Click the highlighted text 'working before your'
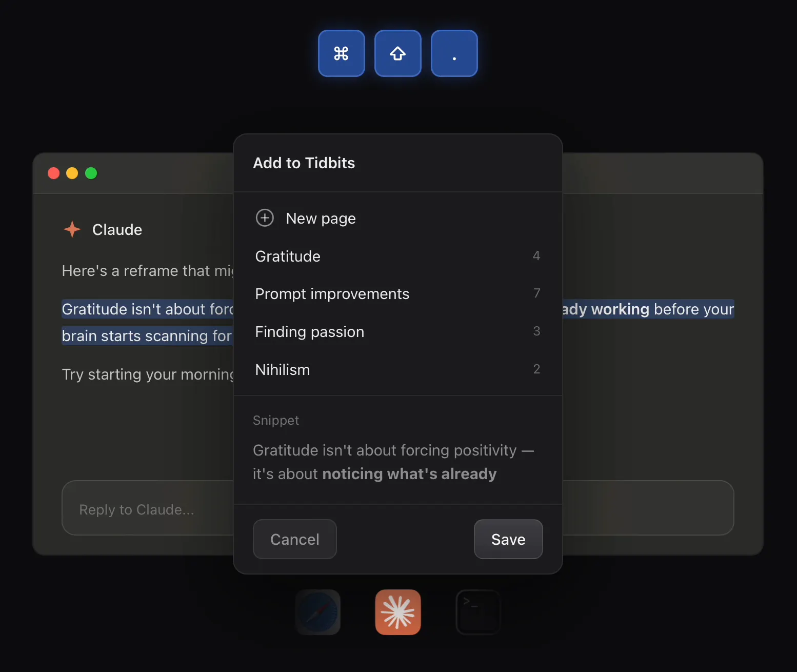 click(x=663, y=309)
